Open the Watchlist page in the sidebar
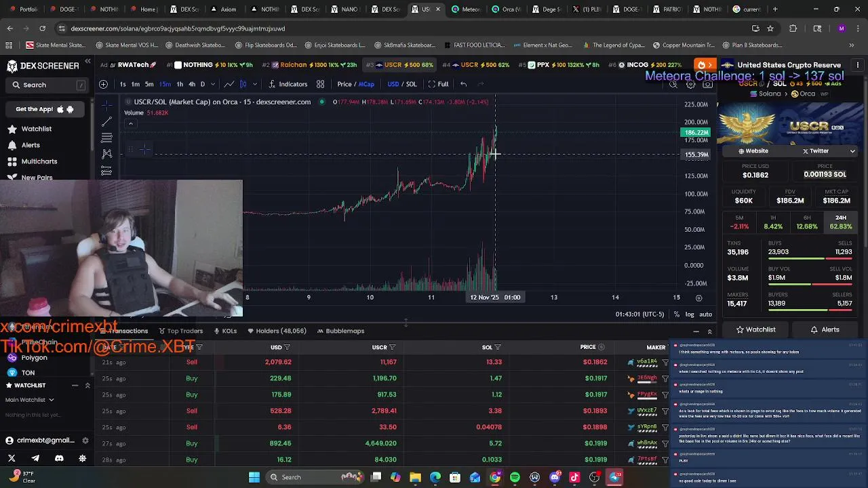Viewport: 868px width, 488px height. [36, 129]
